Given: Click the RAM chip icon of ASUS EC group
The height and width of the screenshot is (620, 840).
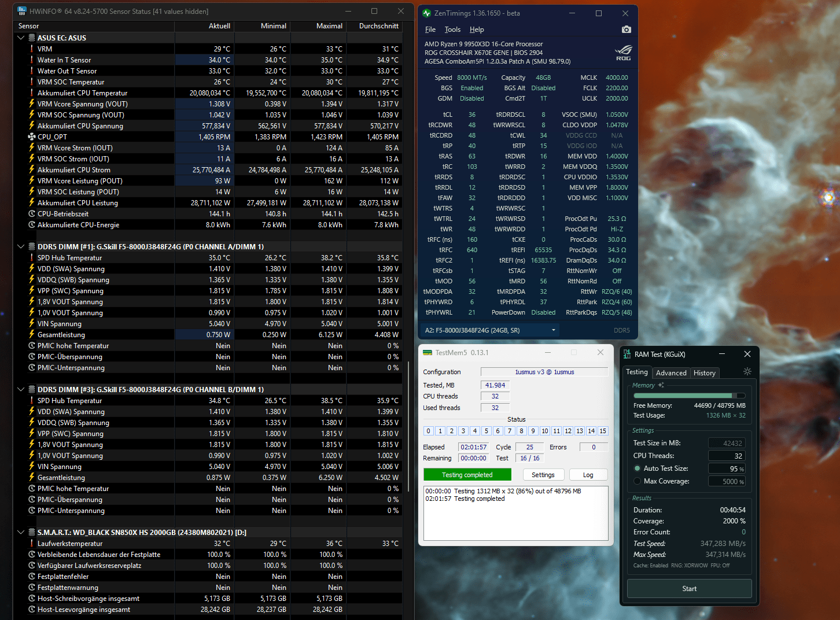Looking at the screenshot, I should [x=32, y=38].
